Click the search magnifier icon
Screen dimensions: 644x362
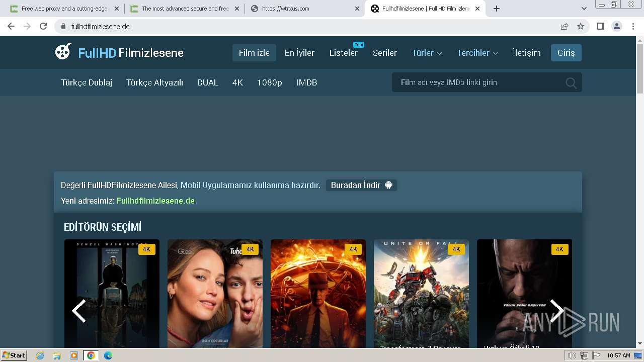(571, 83)
